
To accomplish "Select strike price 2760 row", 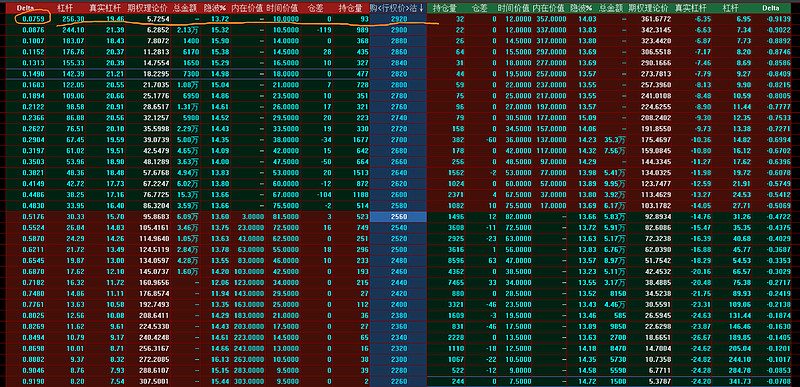I will (x=398, y=107).
